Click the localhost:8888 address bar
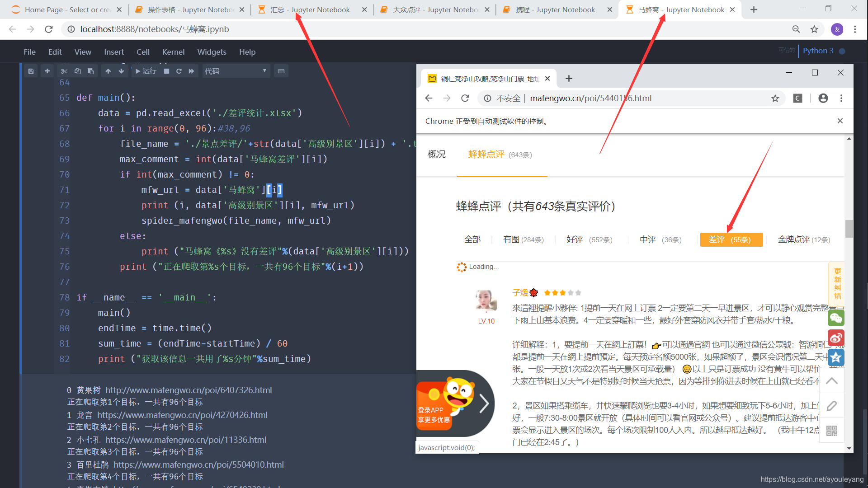The height and width of the screenshot is (488, 868). click(425, 29)
